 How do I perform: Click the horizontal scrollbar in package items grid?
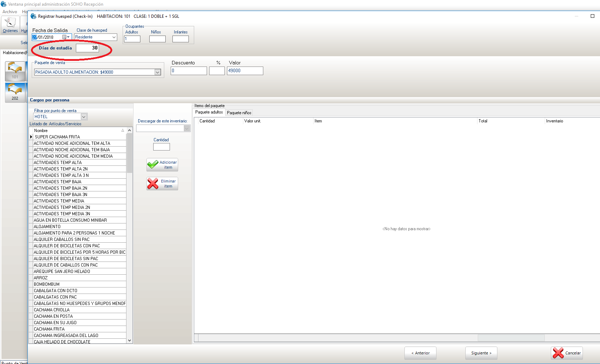coord(511,338)
